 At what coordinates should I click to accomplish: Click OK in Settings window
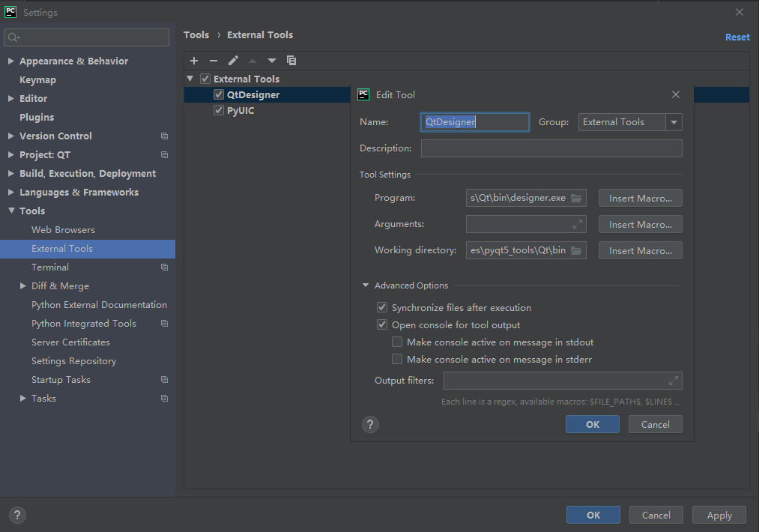593,515
